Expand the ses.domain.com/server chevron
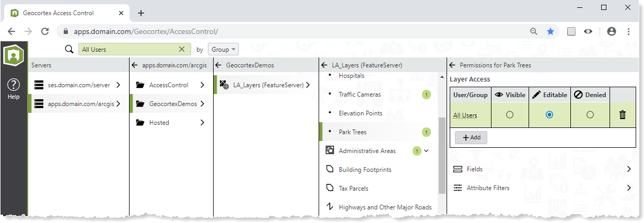The height and width of the screenshot is (223, 644). click(x=119, y=85)
